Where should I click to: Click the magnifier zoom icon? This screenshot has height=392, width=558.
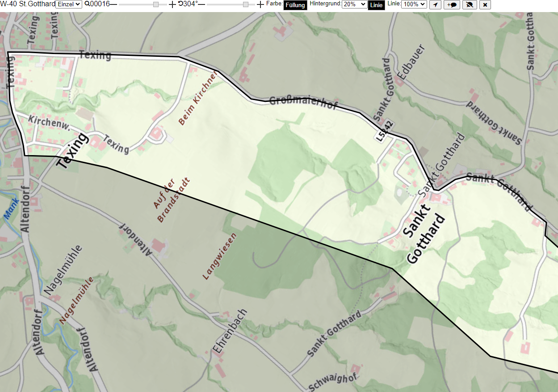pos(87,4)
